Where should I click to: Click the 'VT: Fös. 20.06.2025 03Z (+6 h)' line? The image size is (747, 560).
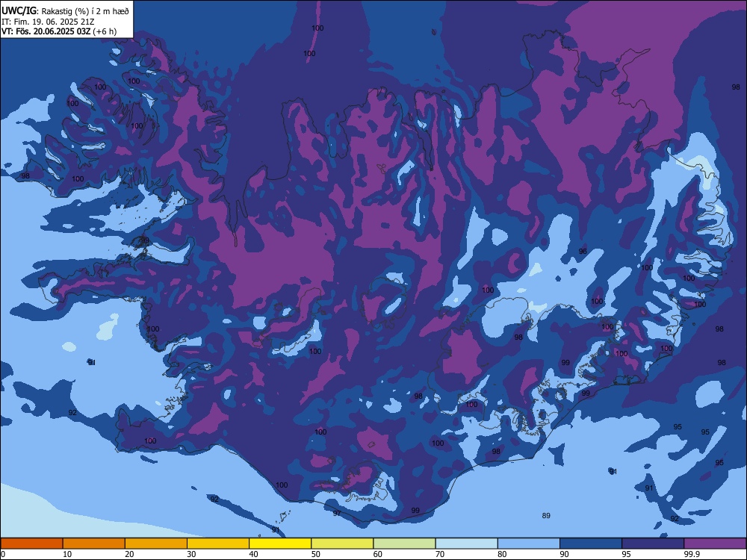pyautogui.click(x=59, y=31)
